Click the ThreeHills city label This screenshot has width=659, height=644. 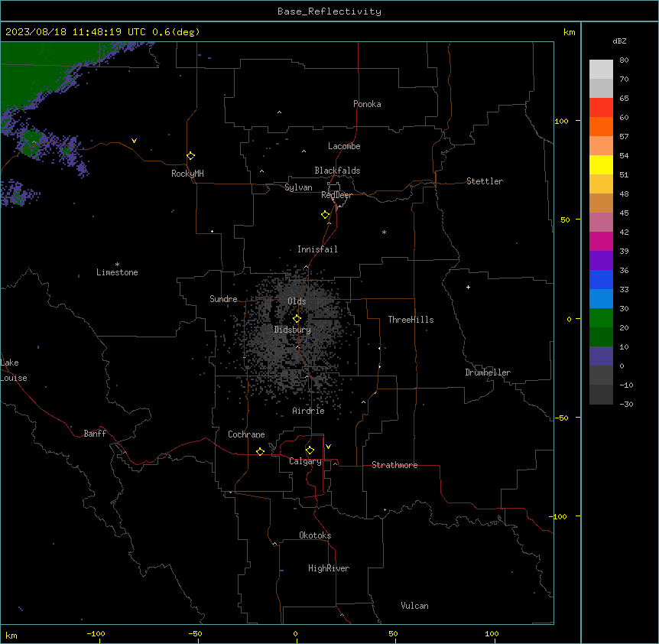tap(411, 320)
